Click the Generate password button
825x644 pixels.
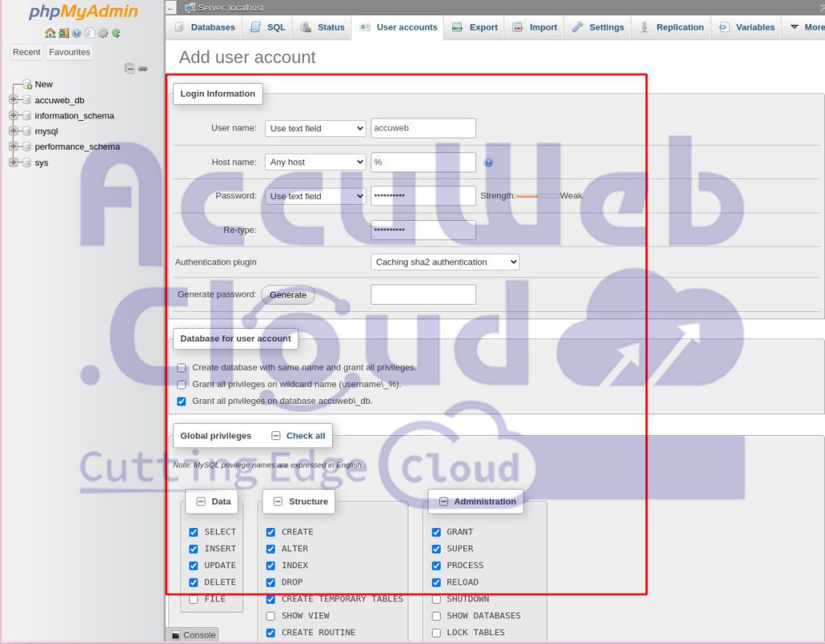[288, 295]
